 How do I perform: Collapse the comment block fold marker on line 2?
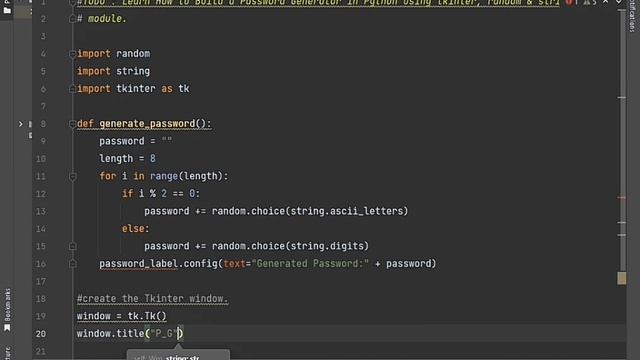point(72,18)
